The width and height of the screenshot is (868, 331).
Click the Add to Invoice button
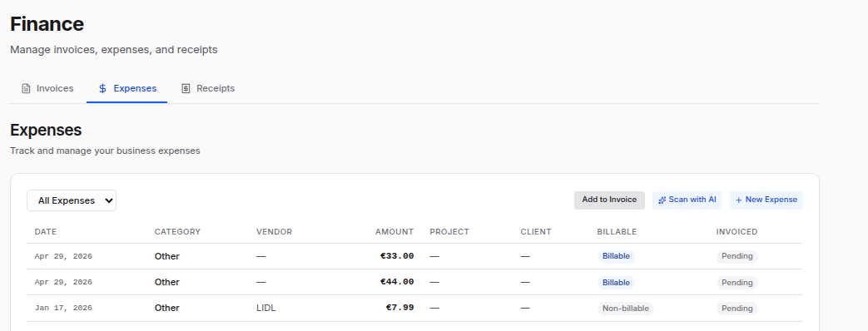pos(609,200)
